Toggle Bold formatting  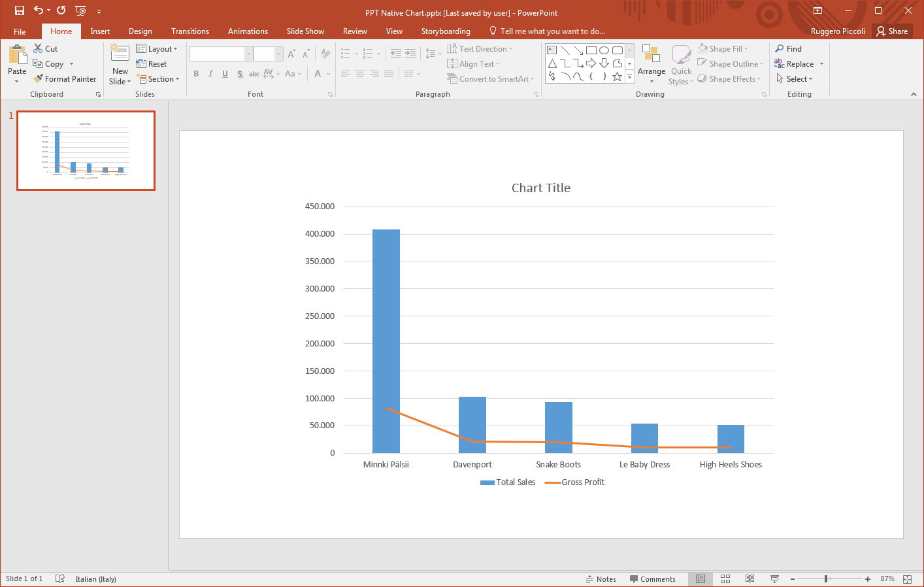[196, 74]
